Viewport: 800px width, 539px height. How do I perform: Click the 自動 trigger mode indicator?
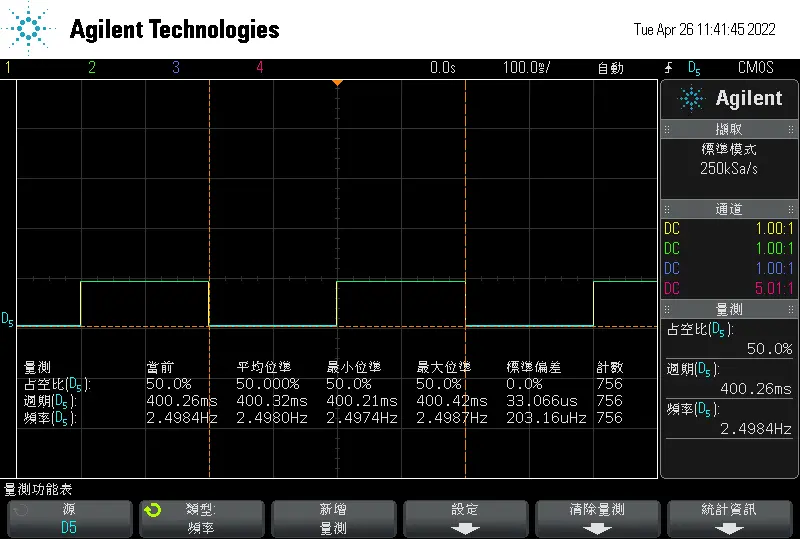610,68
